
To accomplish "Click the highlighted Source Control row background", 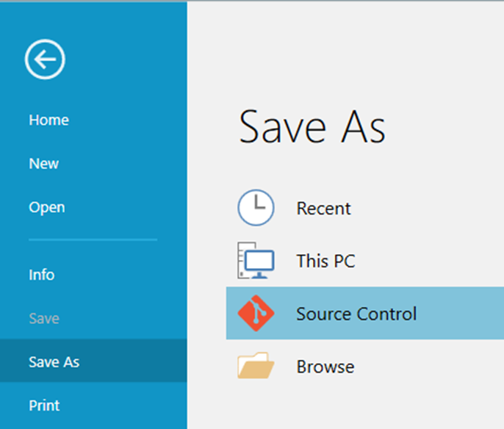I will pyautogui.click(x=365, y=313).
